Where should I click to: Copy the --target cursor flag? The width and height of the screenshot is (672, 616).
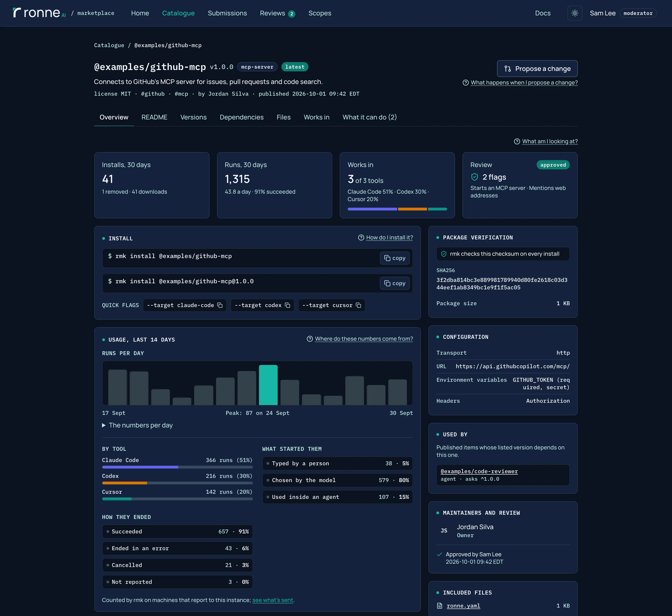(x=359, y=305)
